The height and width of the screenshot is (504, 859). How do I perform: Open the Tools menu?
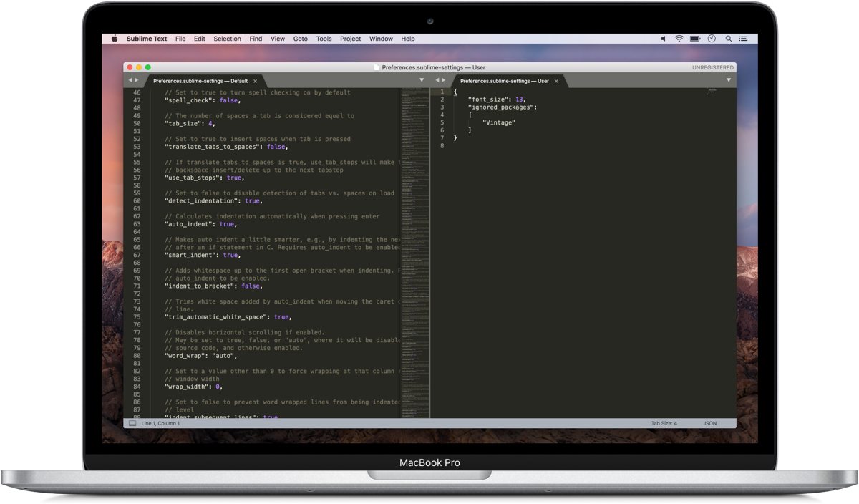(324, 39)
